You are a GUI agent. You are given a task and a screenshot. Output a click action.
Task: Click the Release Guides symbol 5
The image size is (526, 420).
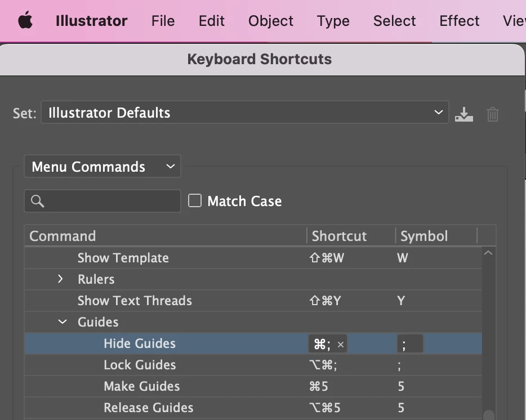[401, 408]
